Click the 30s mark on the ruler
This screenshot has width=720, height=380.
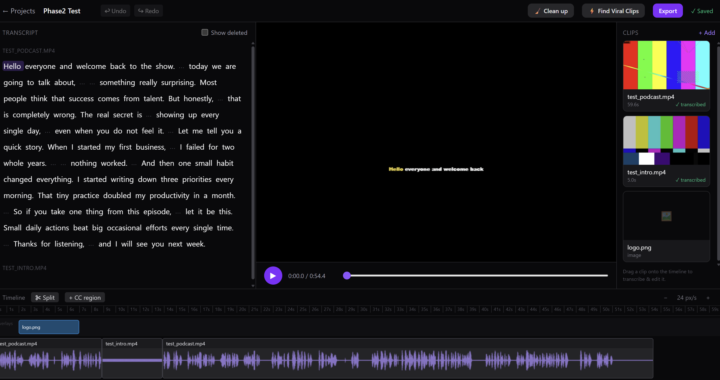tap(364, 310)
